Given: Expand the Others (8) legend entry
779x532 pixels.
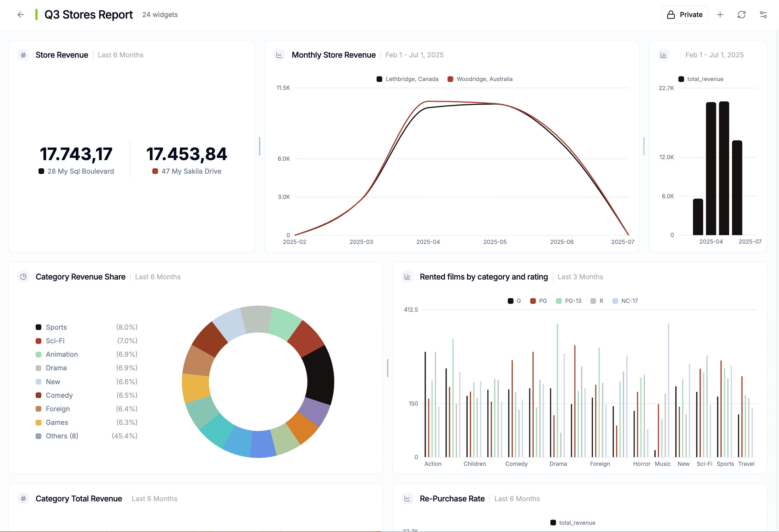Looking at the screenshot, I should 62,436.
